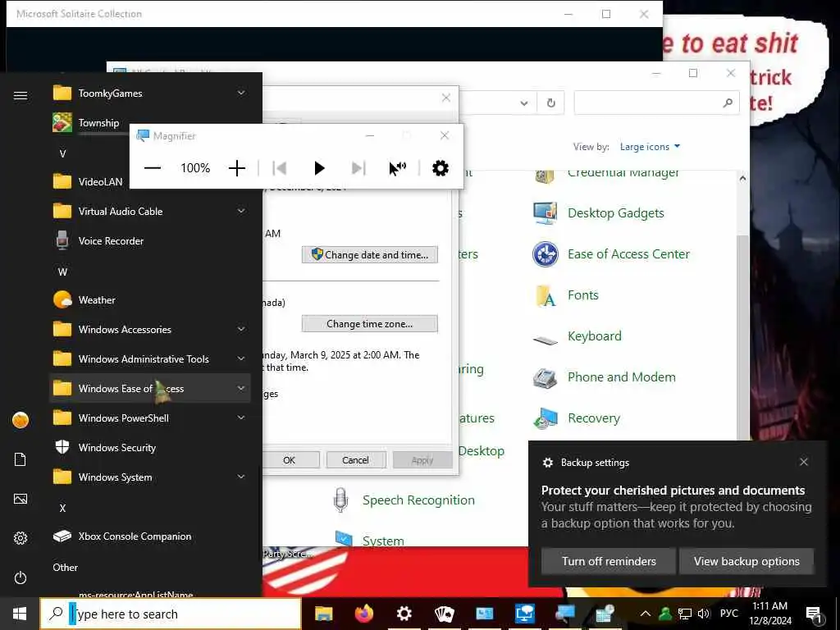
Task: Expand Windows PowerShell folder
Action: [241, 418]
